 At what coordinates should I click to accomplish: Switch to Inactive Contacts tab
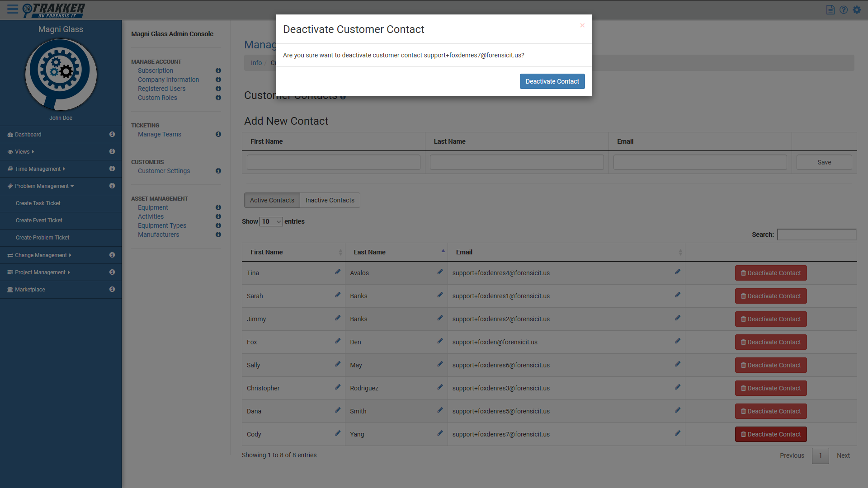click(x=330, y=200)
